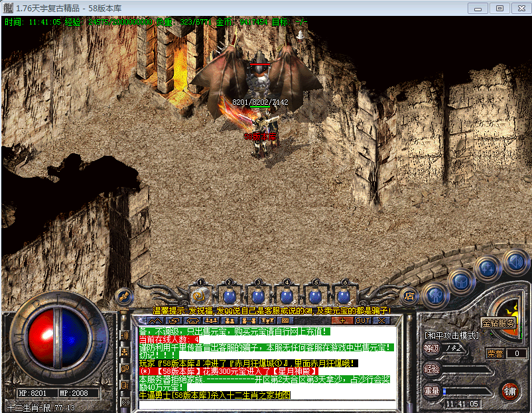The height and width of the screenshot is (413, 532).
Task: Click the orange 店 shop icon
Action: point(410,296)
